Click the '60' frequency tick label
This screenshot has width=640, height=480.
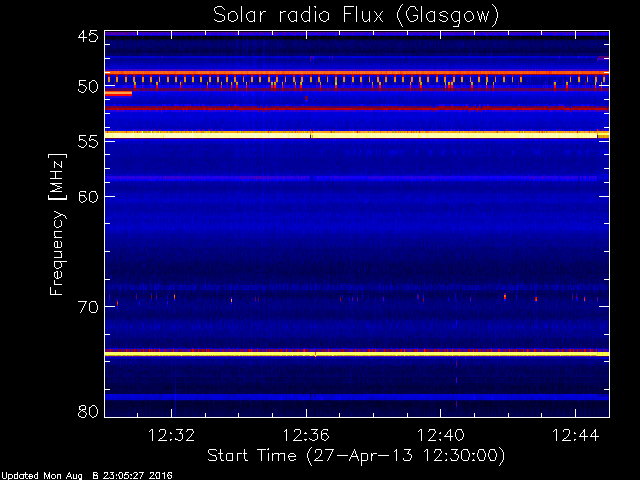click(88, 197)
